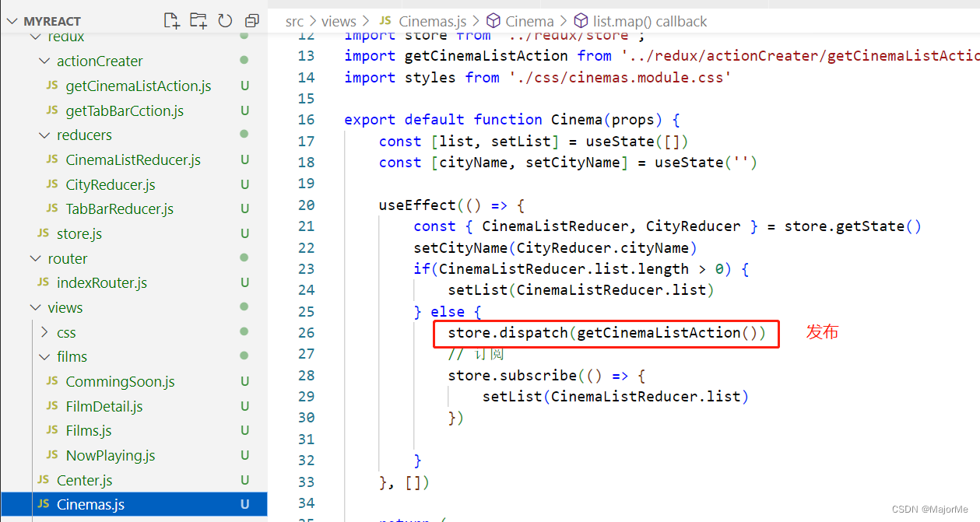Viewport: 980px width, 522px height.
Task: Collapse the views folder
Action: tap(34, 308)
